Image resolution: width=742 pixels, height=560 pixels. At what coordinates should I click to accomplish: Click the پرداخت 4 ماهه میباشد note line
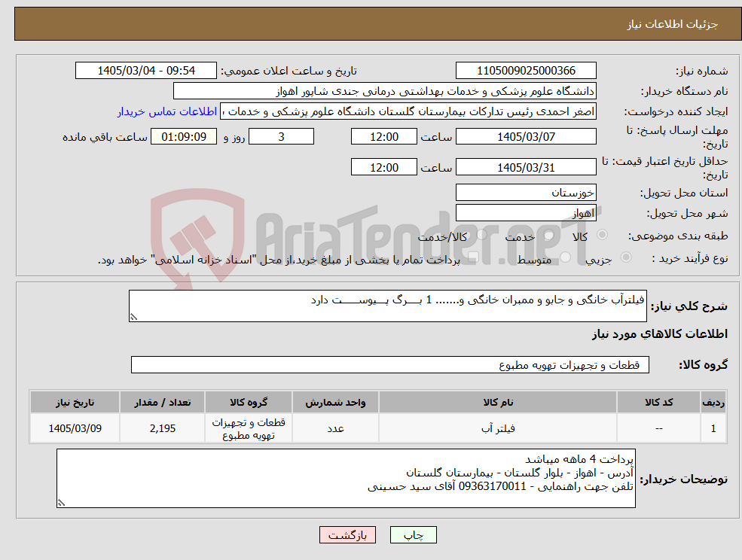click(579, 459)
